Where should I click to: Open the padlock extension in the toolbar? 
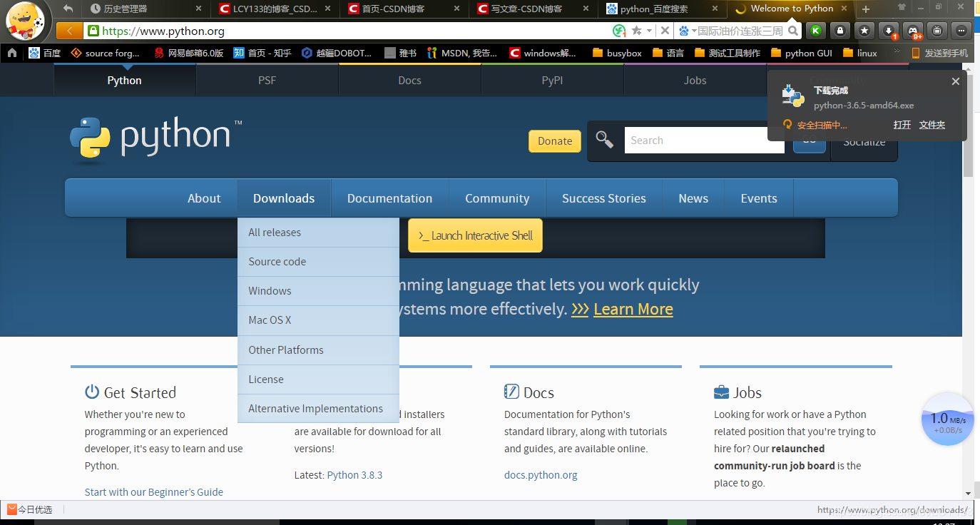[x=840, y=31]
